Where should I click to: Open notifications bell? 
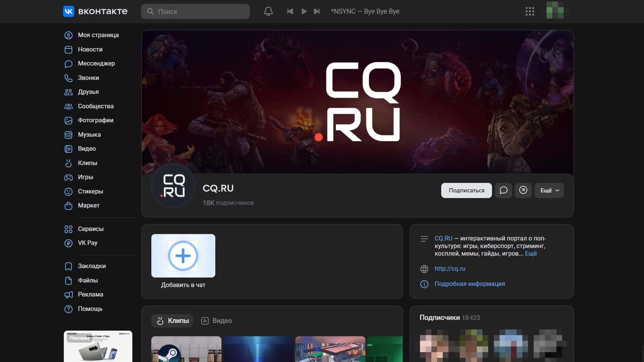[268, 11]
